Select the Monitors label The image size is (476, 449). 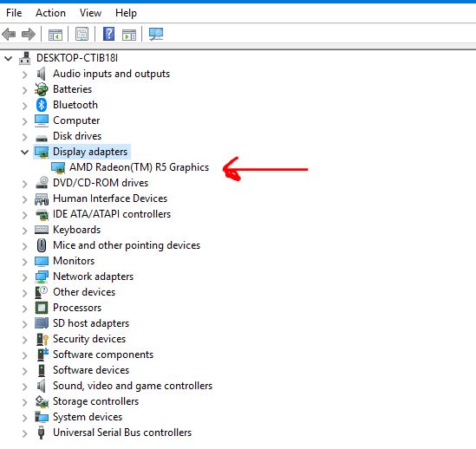point(74,261)
